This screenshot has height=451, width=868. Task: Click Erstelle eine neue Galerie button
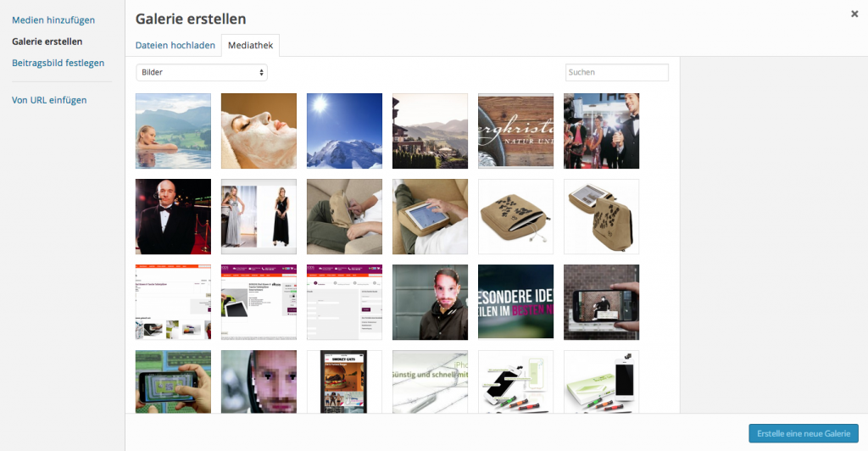tap(804, 433)
